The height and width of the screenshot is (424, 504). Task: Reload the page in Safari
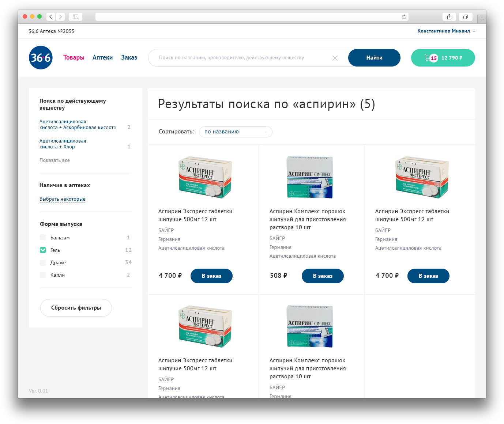pos(404,17)
